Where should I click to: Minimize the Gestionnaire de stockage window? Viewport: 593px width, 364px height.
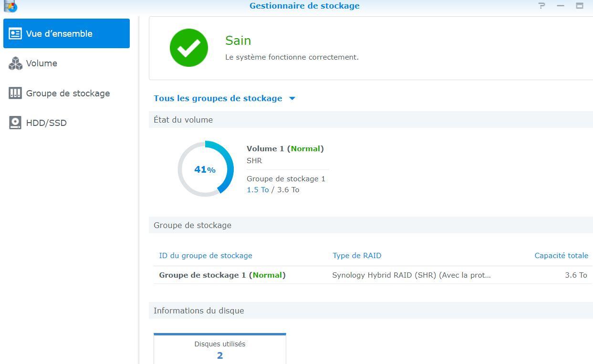pos(561,6)
